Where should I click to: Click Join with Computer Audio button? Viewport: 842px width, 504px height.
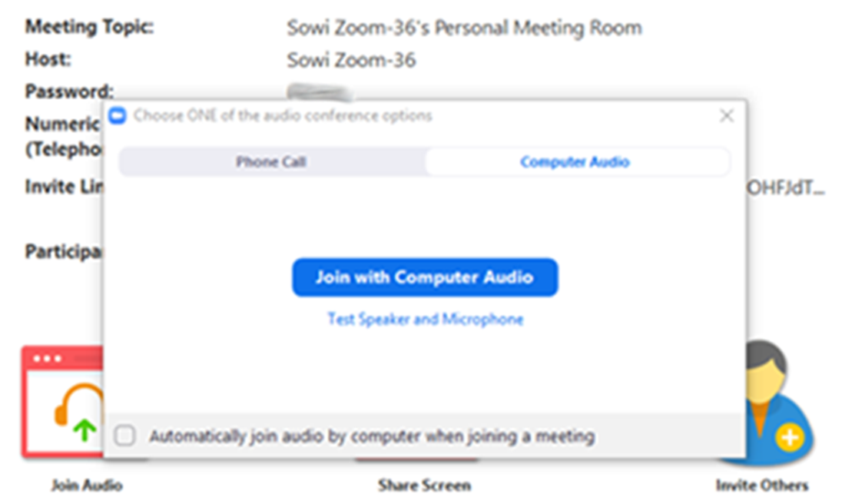pyautogui.click(x=425, y=277)
